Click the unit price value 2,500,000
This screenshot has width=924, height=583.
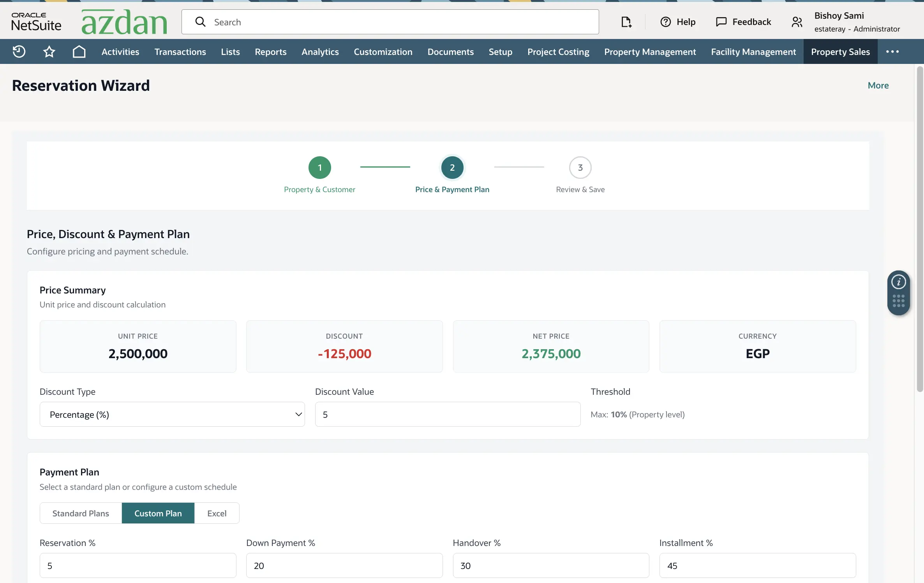pos(138,353)
